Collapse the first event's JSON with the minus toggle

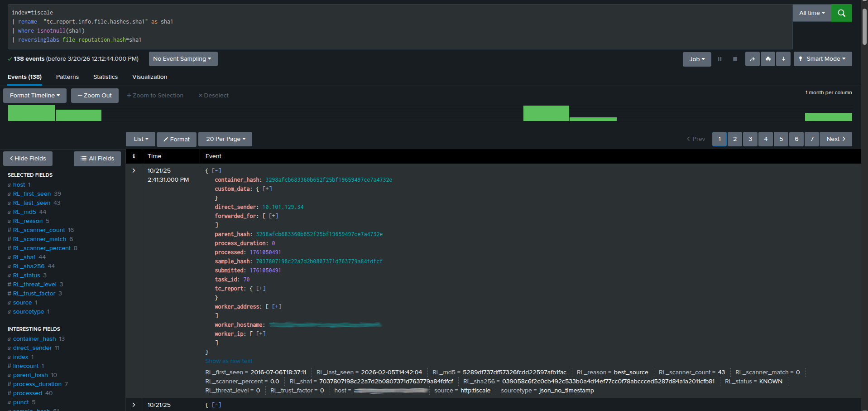pyautogui.click(x=216, y=170)
